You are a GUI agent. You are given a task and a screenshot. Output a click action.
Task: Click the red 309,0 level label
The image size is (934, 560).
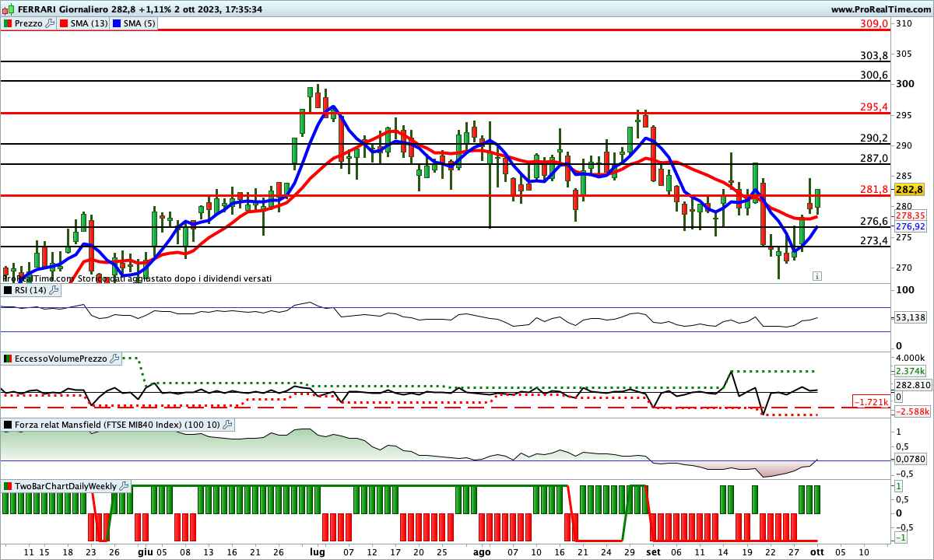(x=875, y=24)
